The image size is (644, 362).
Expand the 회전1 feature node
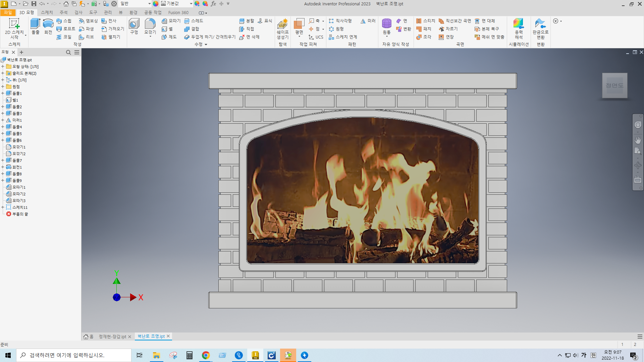pos(3,167)
